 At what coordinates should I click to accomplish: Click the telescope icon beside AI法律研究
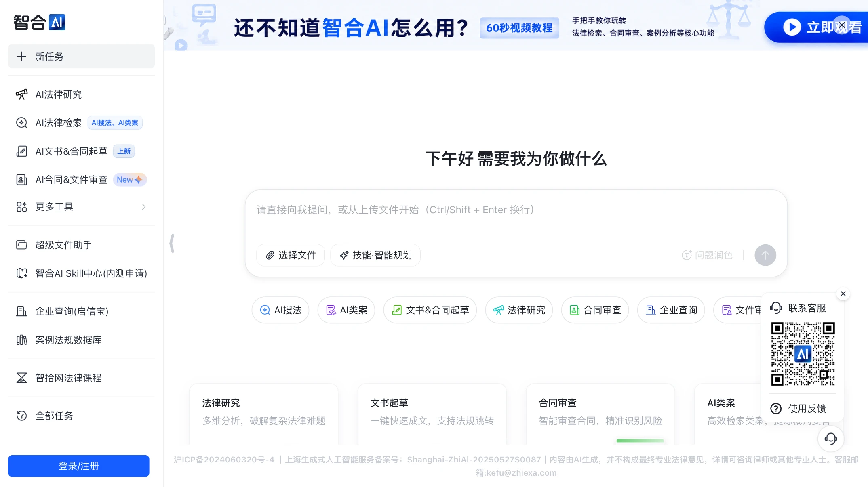[21, 94]
